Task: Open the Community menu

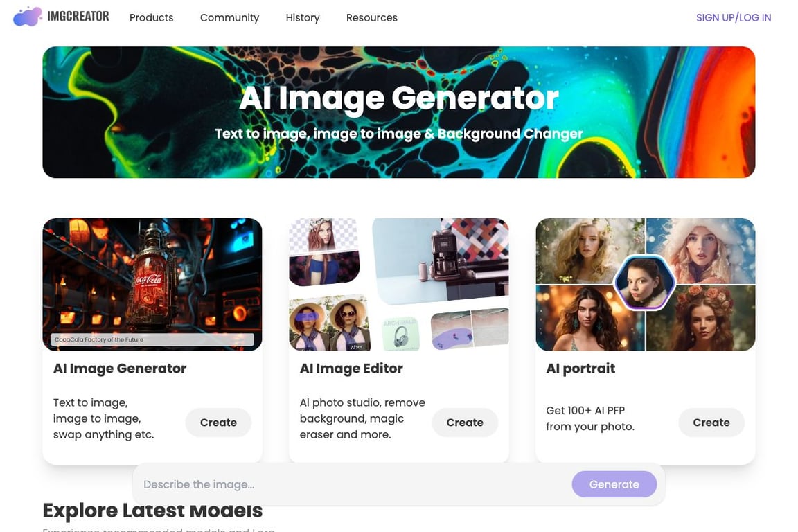Action: click(x=229, y=17)
